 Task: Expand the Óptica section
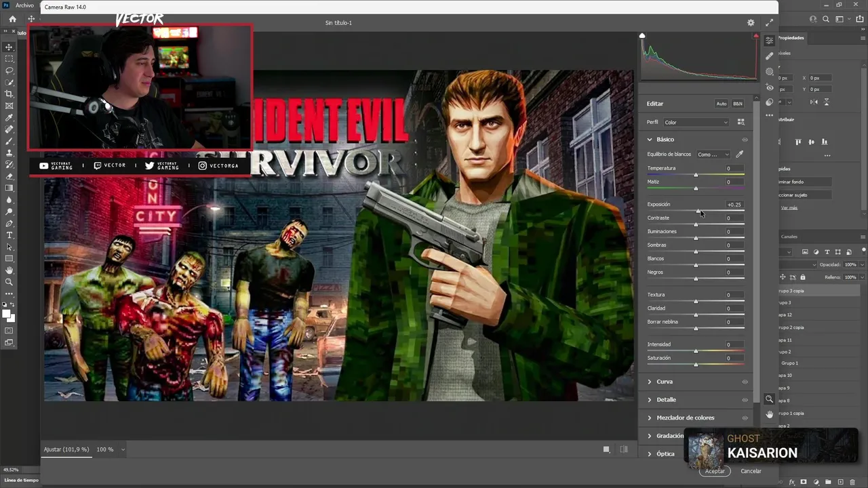[x=650, y=453]
